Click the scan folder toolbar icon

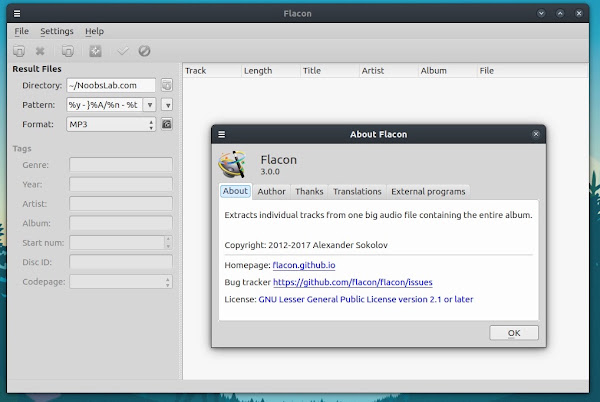(x=68, y=51)
